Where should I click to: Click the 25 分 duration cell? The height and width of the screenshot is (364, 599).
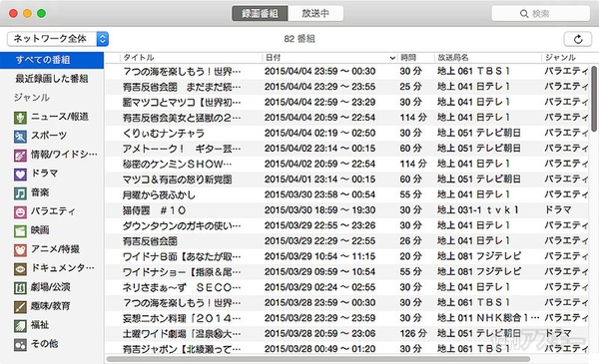pyautogui.click(x=410, y=87)
